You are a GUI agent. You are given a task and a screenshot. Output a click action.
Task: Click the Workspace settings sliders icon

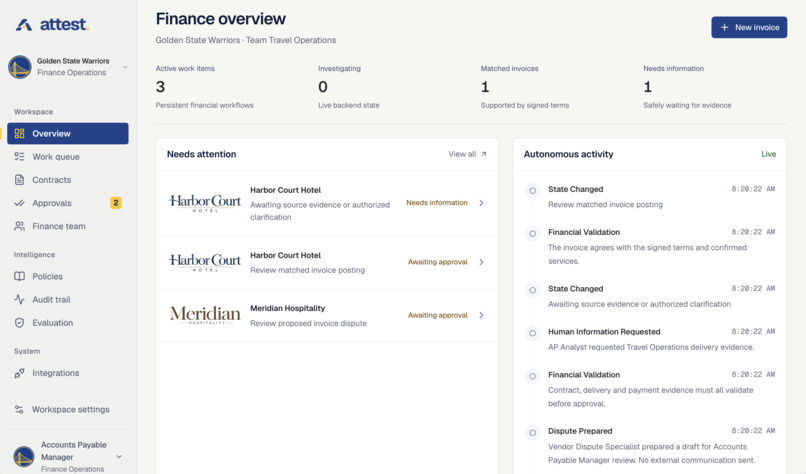[x=20, y=410]
